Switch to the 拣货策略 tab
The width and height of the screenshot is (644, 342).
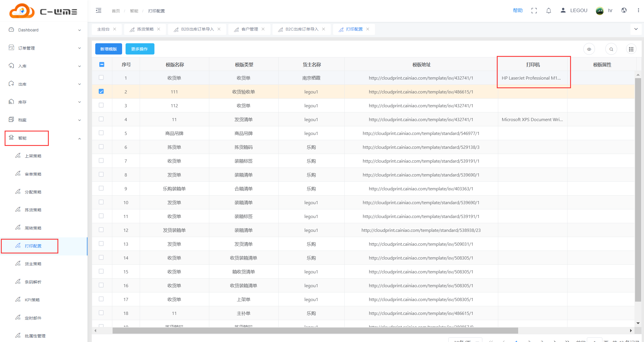point(145,29)
